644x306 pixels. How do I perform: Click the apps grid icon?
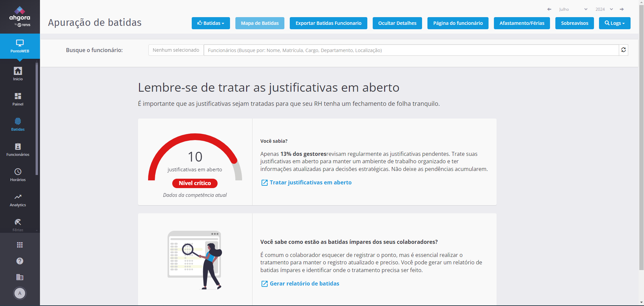click(x=20, y=245)
